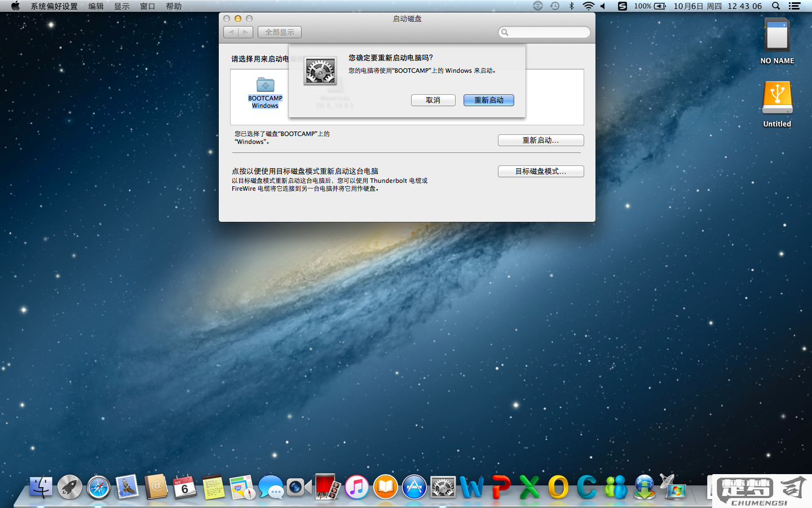This screenshot has width=812, height=508.
Task: Click the sync status icon in menu bar
Action: [x=538, y=6]
